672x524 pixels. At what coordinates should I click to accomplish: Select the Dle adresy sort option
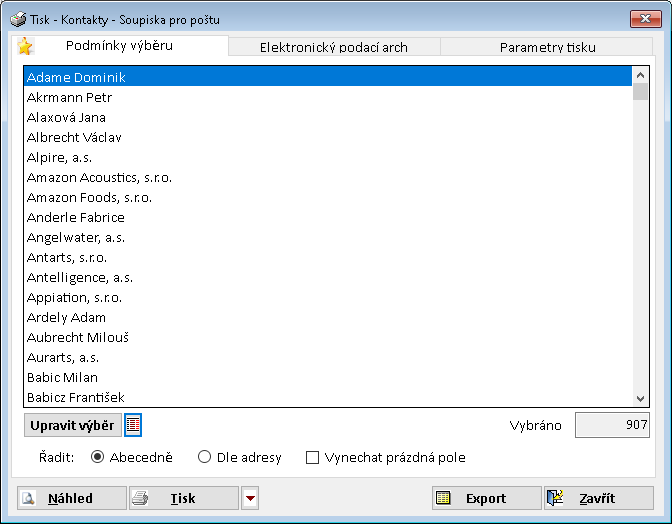point(205,457)
